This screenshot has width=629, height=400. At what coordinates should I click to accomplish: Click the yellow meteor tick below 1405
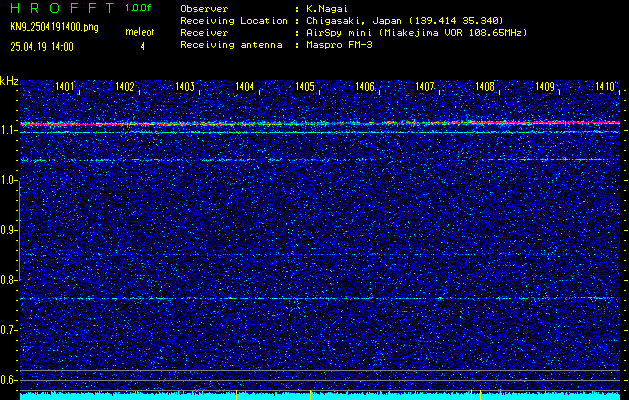310,395
